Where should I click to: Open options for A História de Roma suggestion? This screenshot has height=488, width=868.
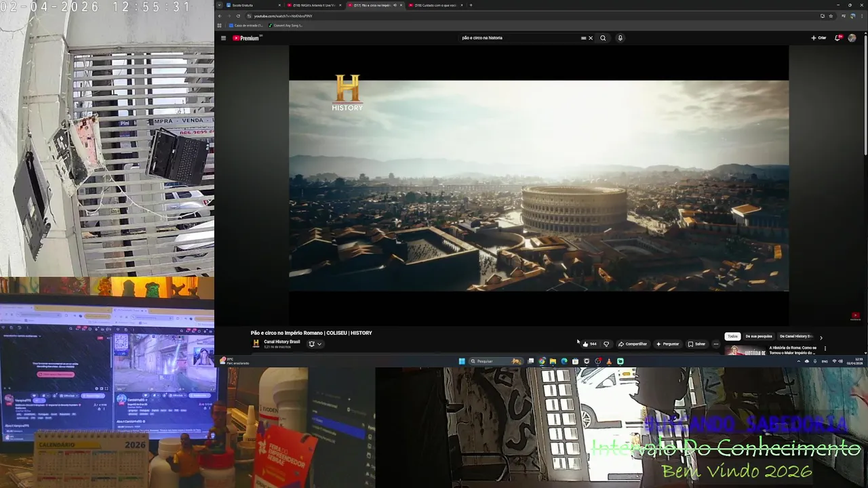click(x=825, y=348)
